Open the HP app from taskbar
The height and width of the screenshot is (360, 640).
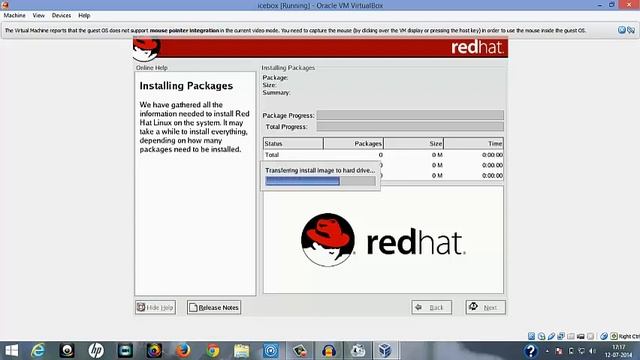click(x=96, y=351)
